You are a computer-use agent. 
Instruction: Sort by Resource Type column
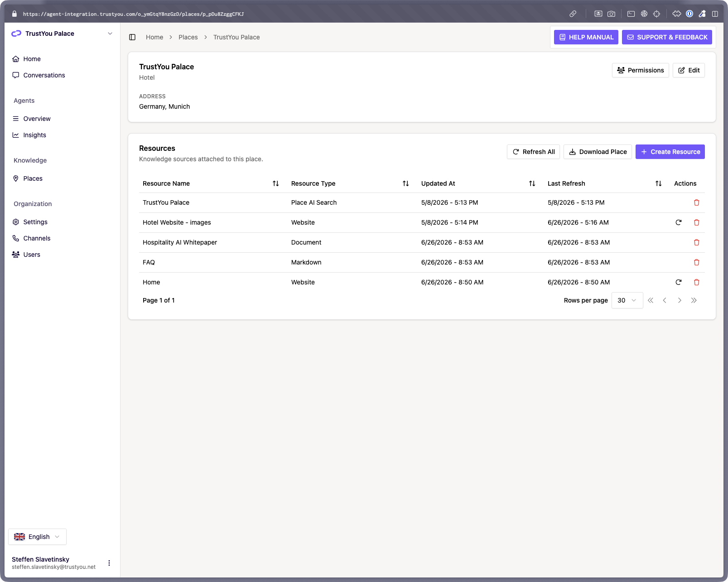[x=405, y=183]
